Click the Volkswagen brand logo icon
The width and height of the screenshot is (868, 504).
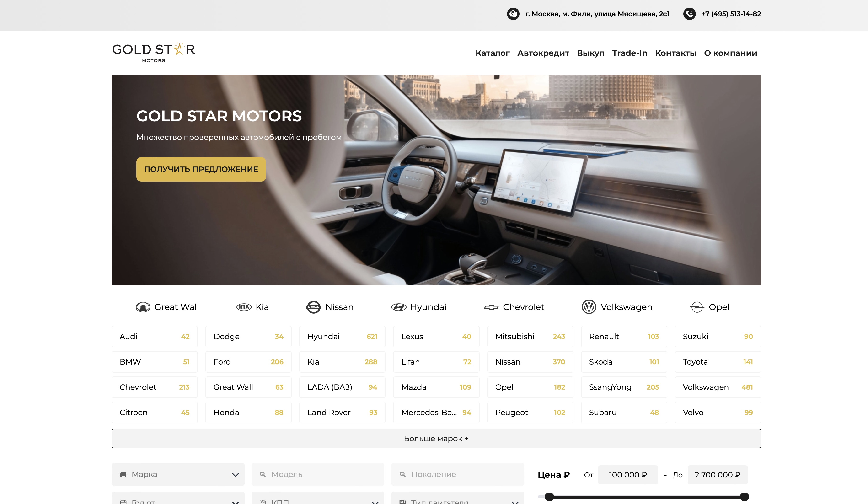pos(589,307)
